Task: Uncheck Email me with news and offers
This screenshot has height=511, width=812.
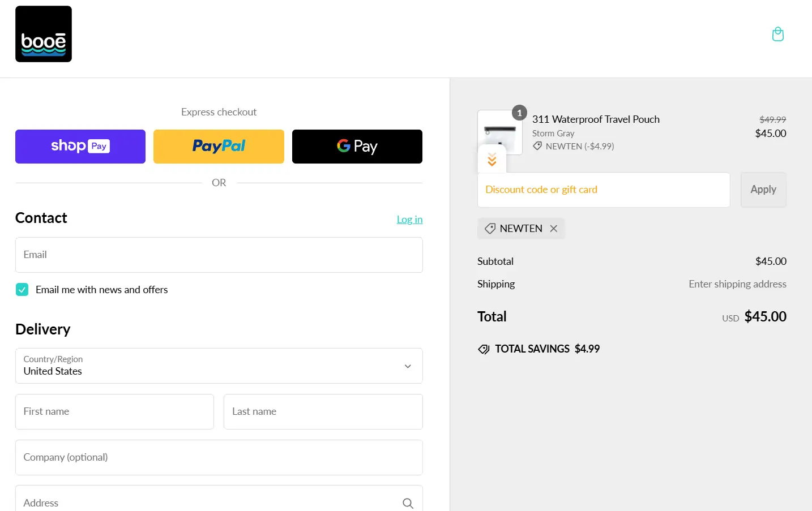Action: click(22, 289)
